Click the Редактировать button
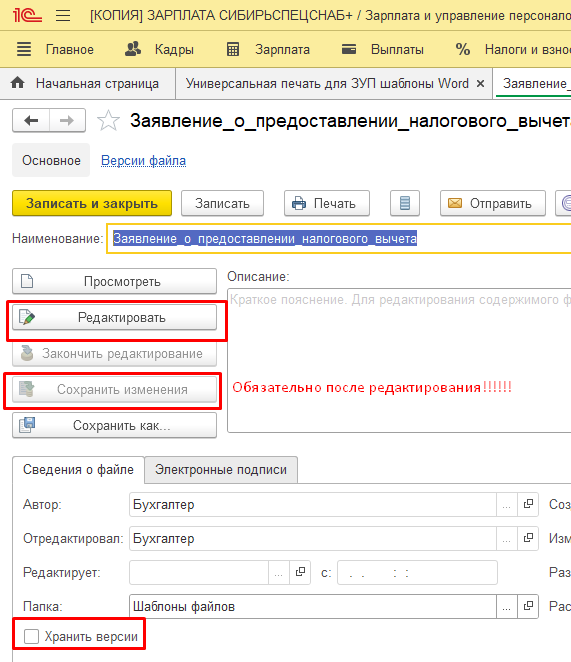This screenshot has width=571, height=662. [114, 317]
